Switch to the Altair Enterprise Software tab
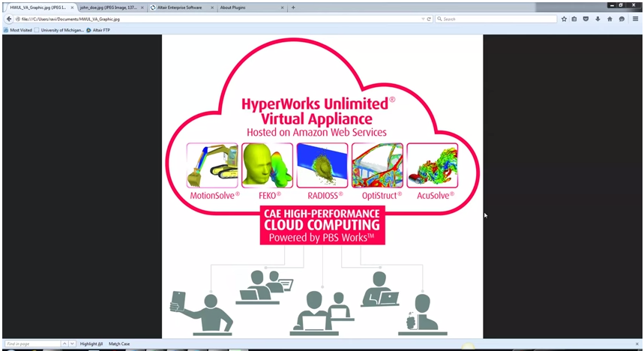The height and width of the screenshot is (351, 644). click(x=179, y=7)
